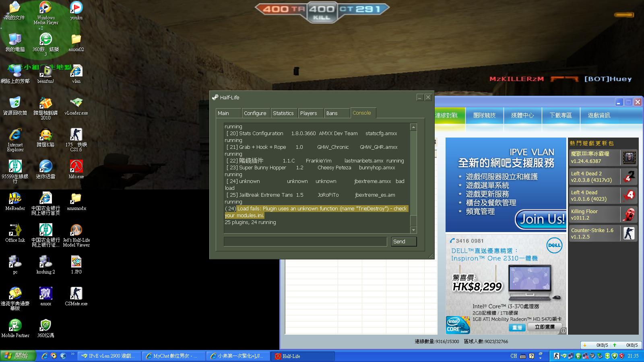
Task: Click the Counter-Strike 1.6 game icon
Action: [629, 233]
